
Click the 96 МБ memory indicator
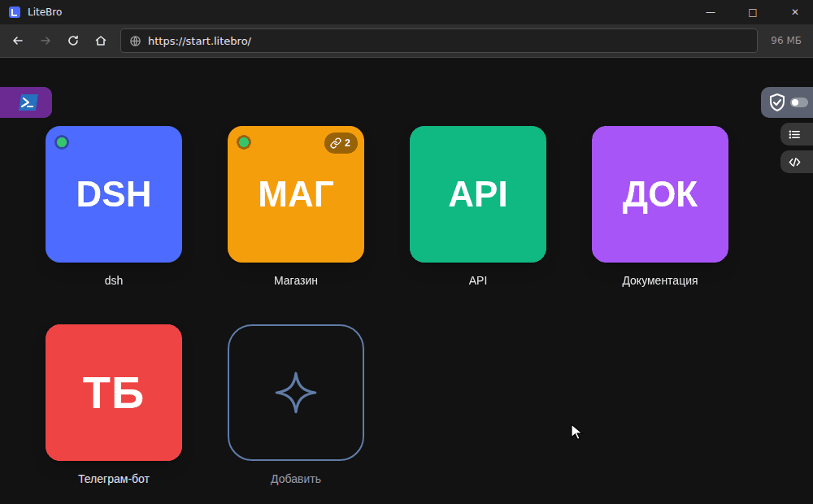pos(785,41)
